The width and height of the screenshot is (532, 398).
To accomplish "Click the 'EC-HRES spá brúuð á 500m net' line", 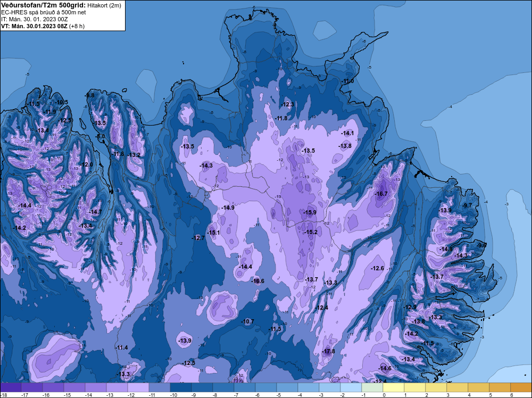I will pyautogui.click(x=44, y=13).
